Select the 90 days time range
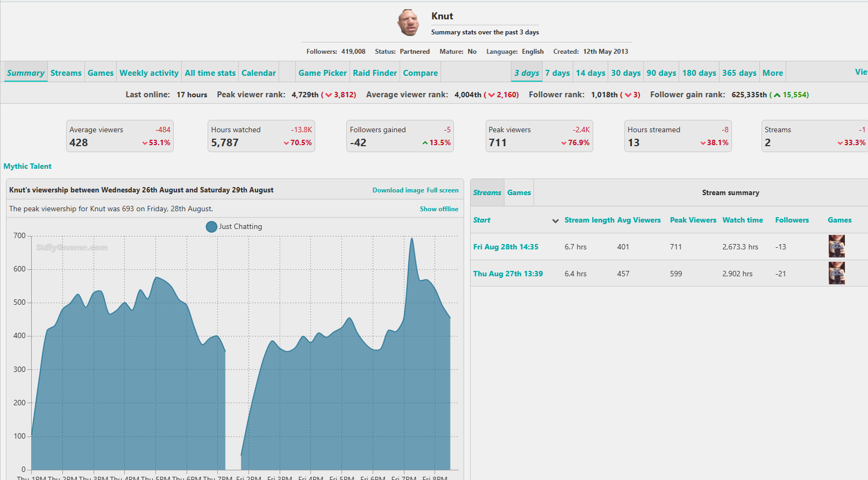868x480 pixels. pos(661,73)
